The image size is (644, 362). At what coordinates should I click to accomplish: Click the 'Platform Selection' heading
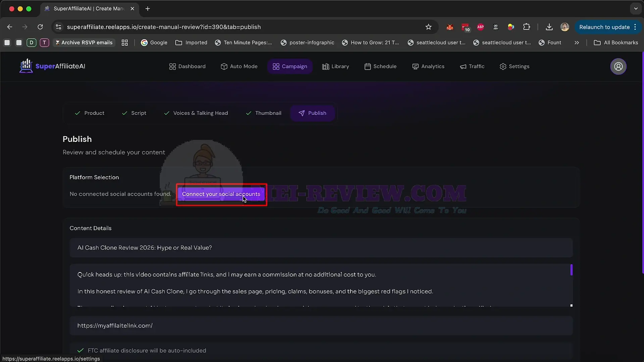coord(94,177)
